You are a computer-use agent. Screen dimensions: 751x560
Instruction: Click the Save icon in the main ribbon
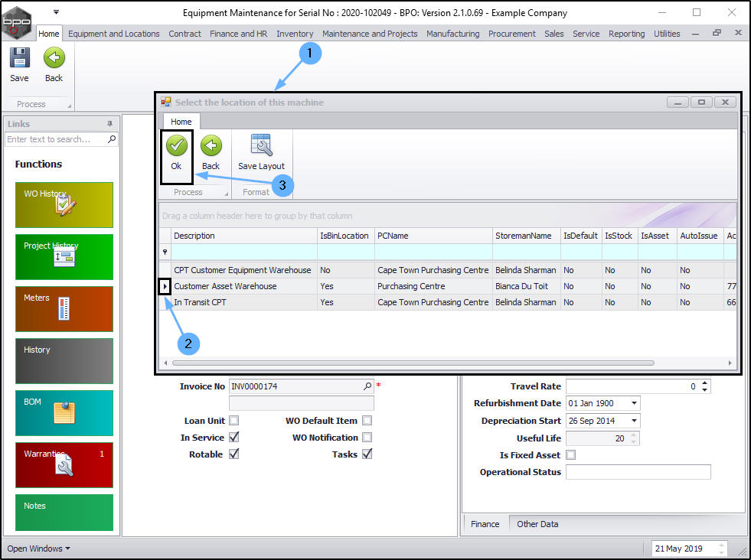tap(20, 58)
